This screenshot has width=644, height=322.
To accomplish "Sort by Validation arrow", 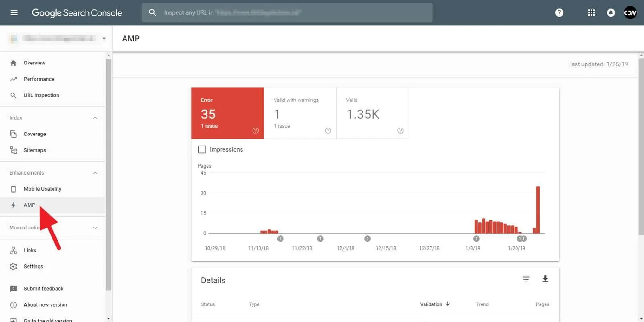I will pyautogui.click(x=448, y=304).
